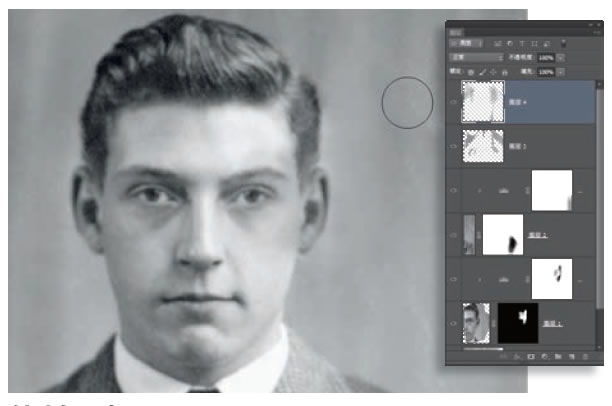Image resolution: width=612 pixels, height=406 pixels.
Task: Select the black layer mask thumbnail on bottom layer
Action: point(518,323)
